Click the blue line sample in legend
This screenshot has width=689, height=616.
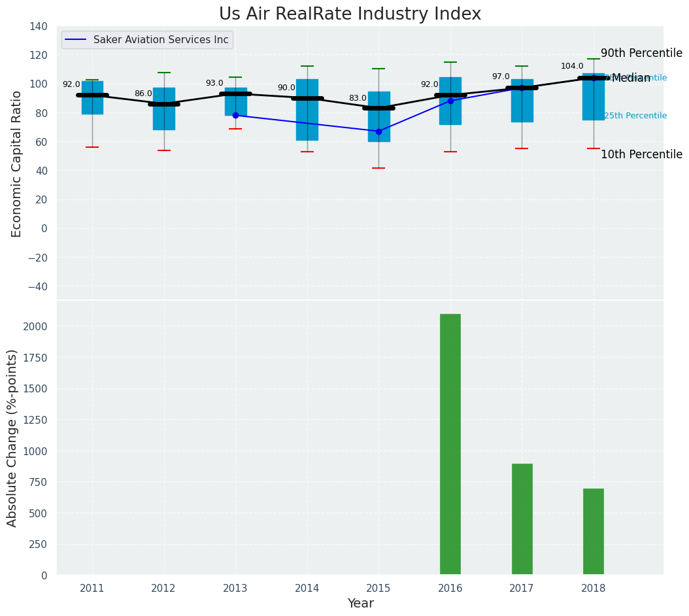(77, 40)
